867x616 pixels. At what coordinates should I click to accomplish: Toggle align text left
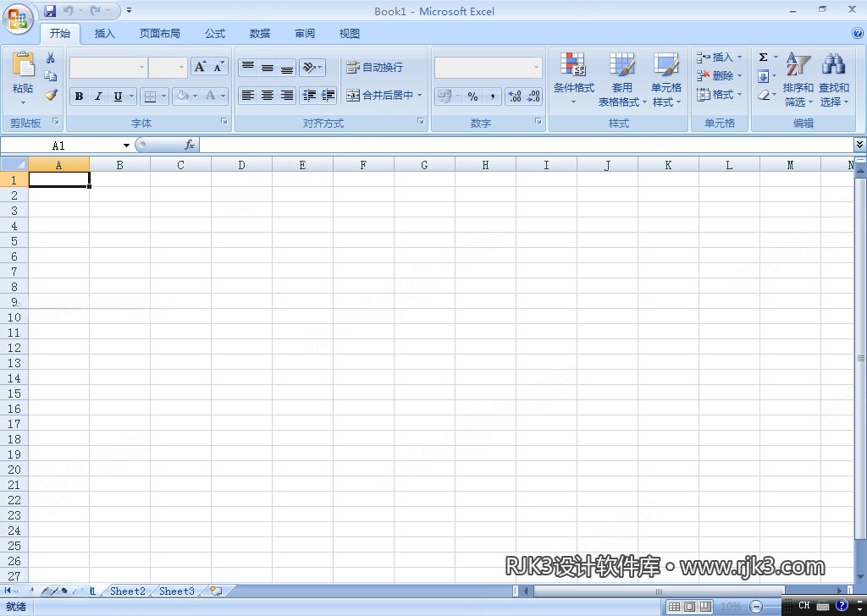[x=248, y=95]
